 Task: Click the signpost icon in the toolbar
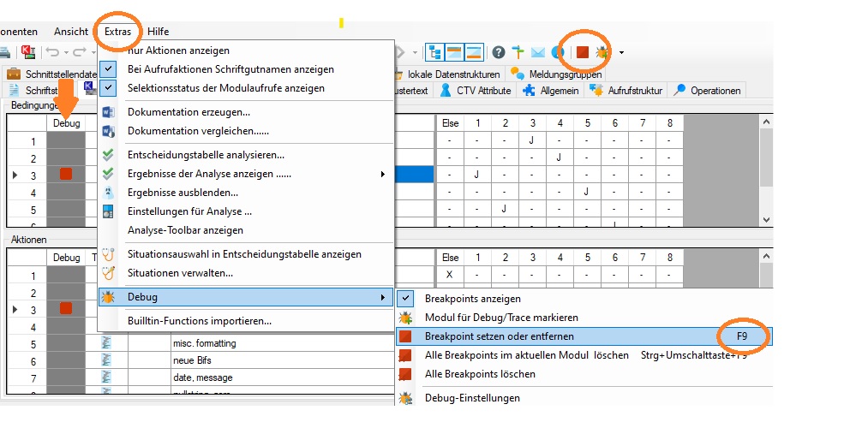click(x=518, y=52)
